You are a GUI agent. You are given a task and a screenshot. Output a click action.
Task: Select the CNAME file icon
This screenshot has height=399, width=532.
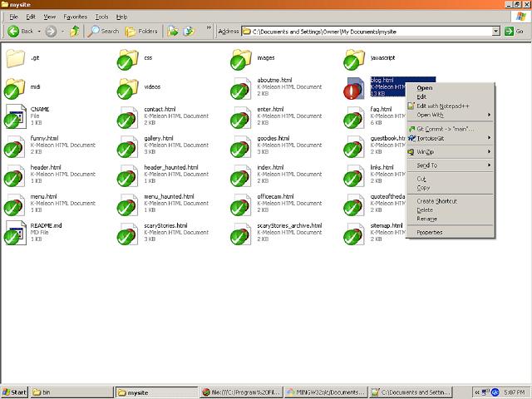point(15,116)
